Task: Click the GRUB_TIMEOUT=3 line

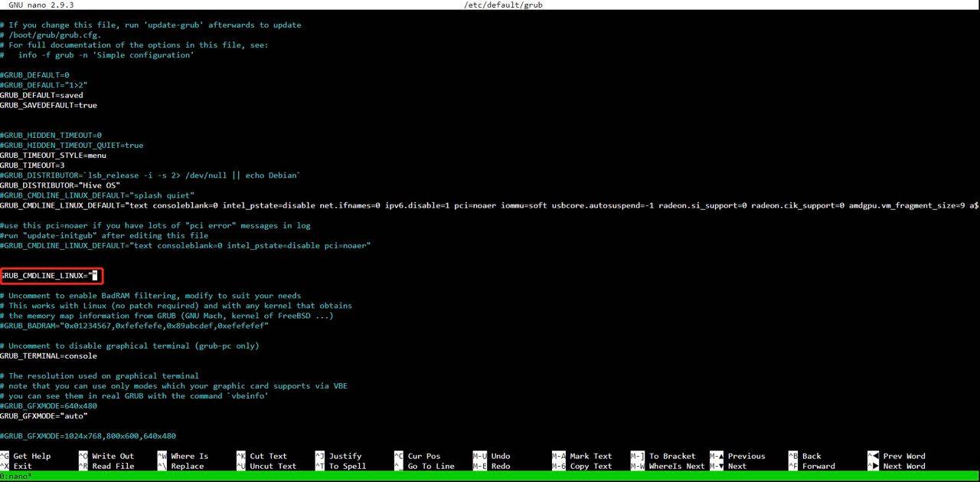Action: 32,166
